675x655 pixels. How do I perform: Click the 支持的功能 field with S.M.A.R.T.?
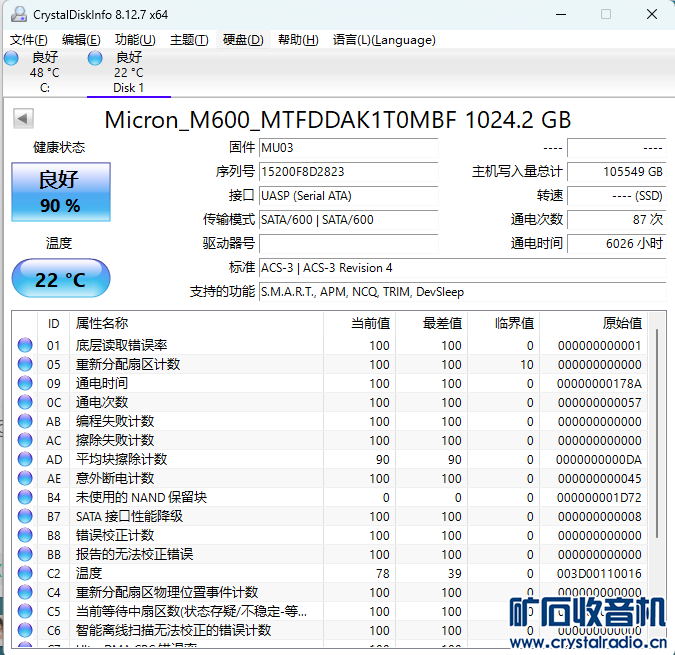(462, 292)
